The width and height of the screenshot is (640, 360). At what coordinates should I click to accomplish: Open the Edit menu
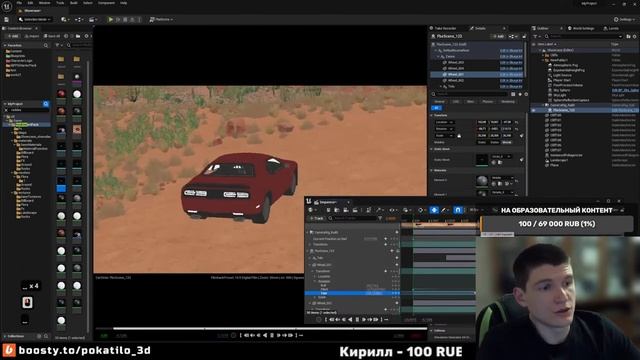[x=30, y=3]
